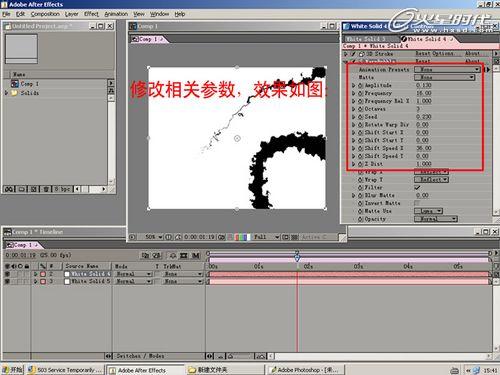Open the Animation Presets dropdown
The width and height of the screenshot is (500, 375).
pos(447,69)
